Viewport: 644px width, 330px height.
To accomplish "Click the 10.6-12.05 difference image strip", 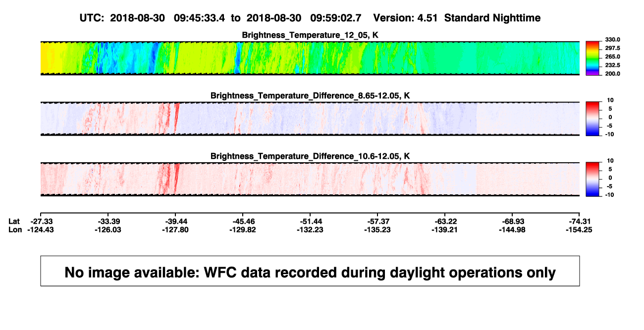I will [310, 179].
